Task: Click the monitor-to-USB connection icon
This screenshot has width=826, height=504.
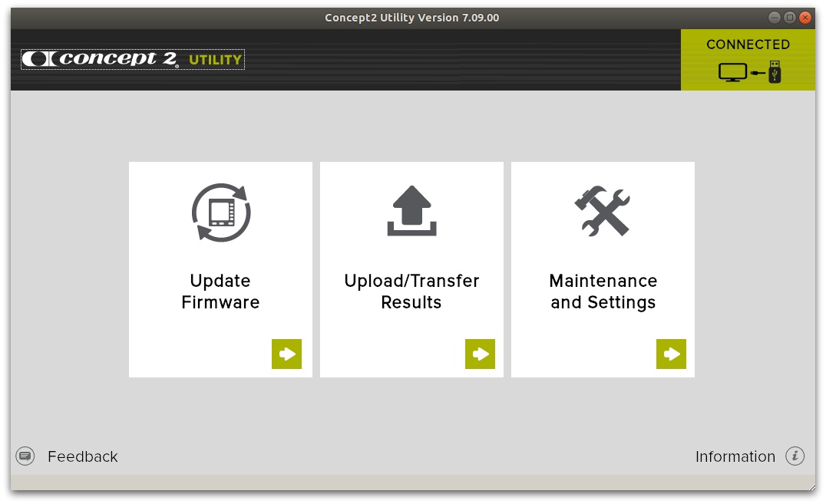Action: (x=749, y=72)
